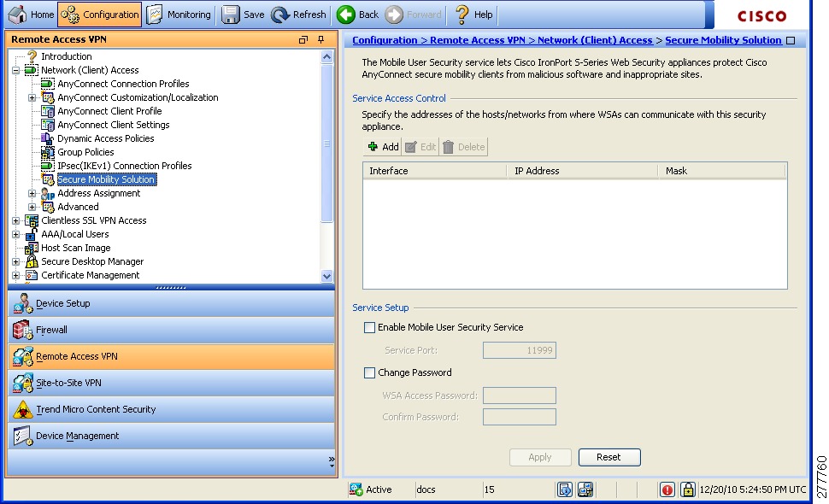The image size is (829, 504).
Task: Click the Active status icon
Action: [x=356, y=489]
